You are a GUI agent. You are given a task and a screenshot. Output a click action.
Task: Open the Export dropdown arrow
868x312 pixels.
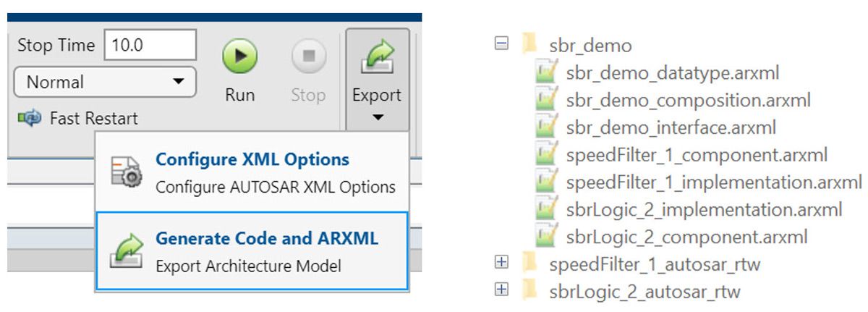point(377,117)
